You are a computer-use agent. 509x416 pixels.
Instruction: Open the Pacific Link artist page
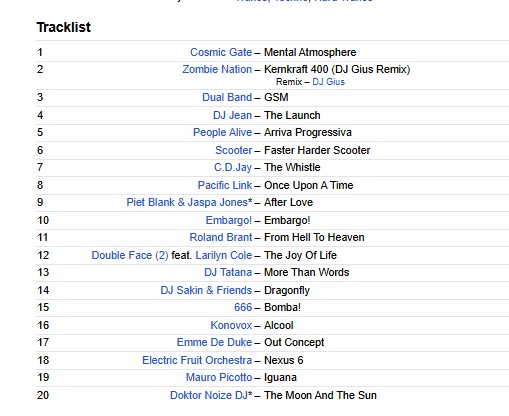pos(225,185)
